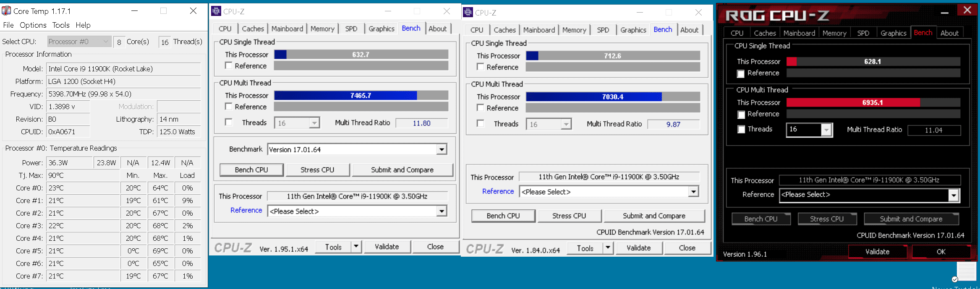Image resolution: width=980 pixels, height=289 pixels.
Task: Click Stress CPU button in CPU-Z 1.84.0
Action: point(569,216)
